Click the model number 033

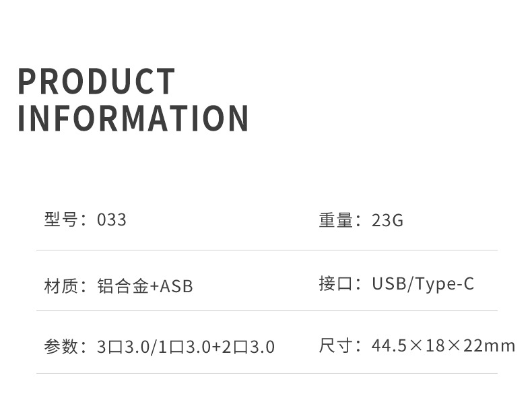pyautogui.click(x=112, y=220)
